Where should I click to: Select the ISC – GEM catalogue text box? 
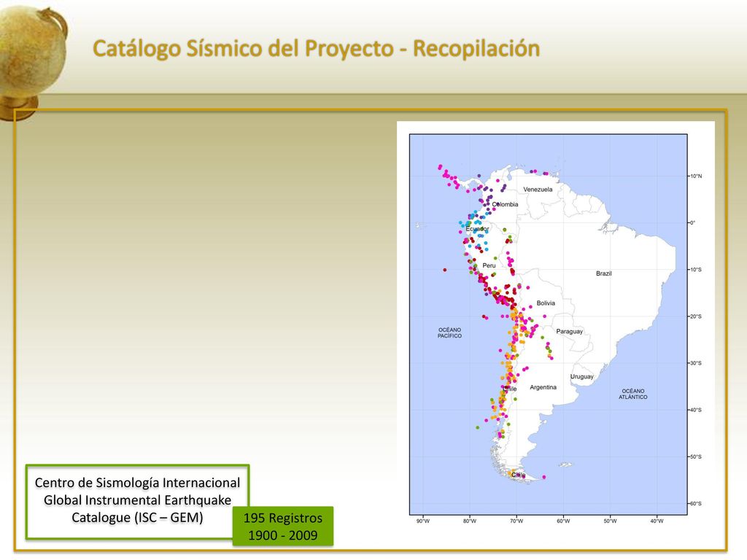tap(137, 501)
